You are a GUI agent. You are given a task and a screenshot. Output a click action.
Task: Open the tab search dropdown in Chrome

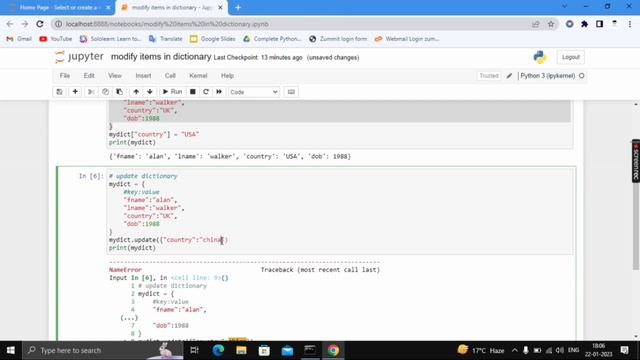(564, 7)
